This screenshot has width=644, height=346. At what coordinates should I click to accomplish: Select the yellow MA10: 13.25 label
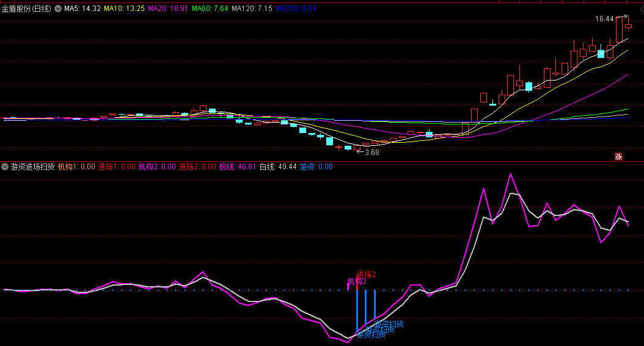click(124, 9)
